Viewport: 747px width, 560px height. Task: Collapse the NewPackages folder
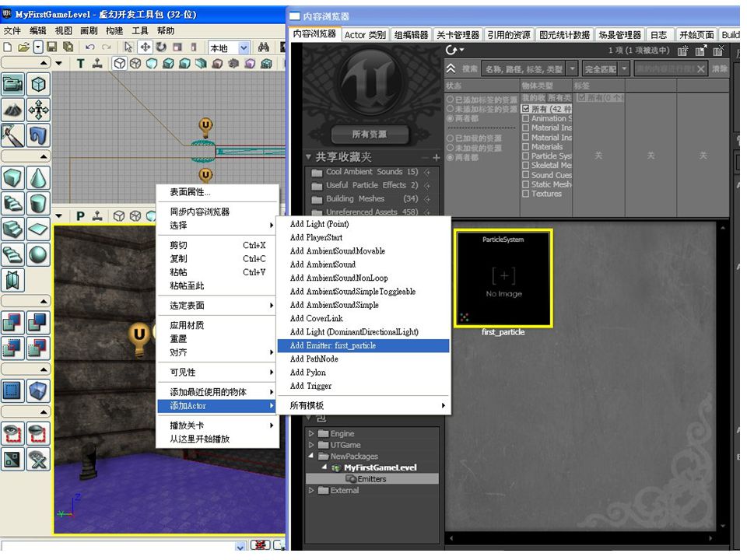pyautogui.click(x=311, y=456)
